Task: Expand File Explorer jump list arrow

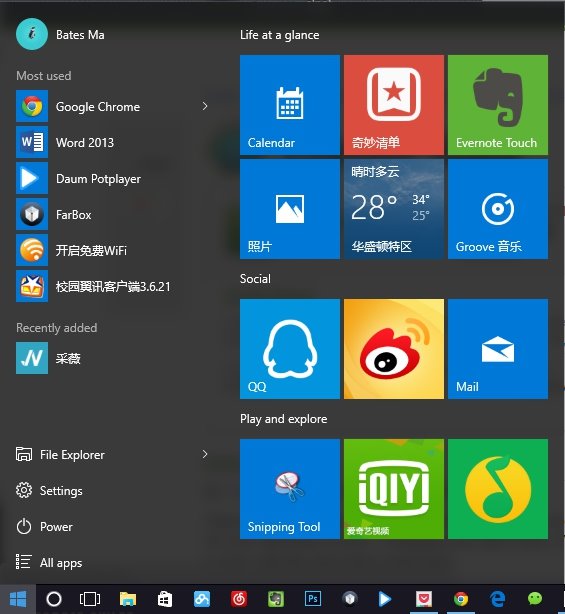Action: pos(205,454)
